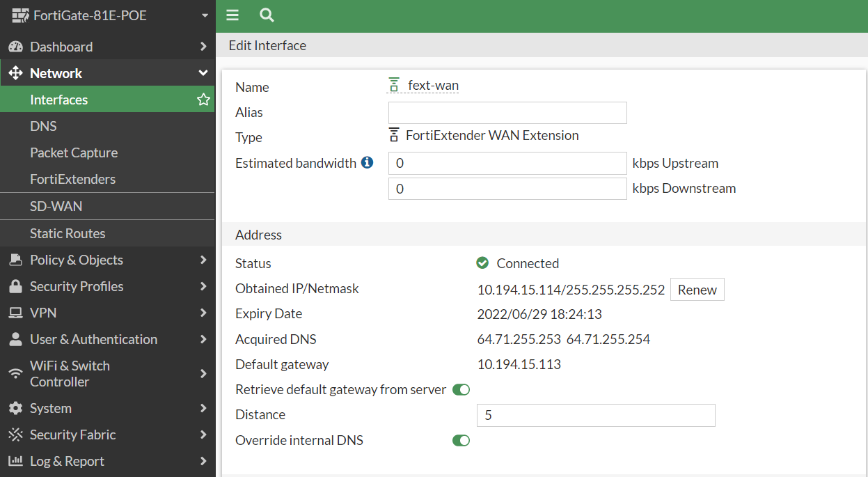Open the FortiExtenders menu link
The image size is (868, 477).
(x=72, y=179)
